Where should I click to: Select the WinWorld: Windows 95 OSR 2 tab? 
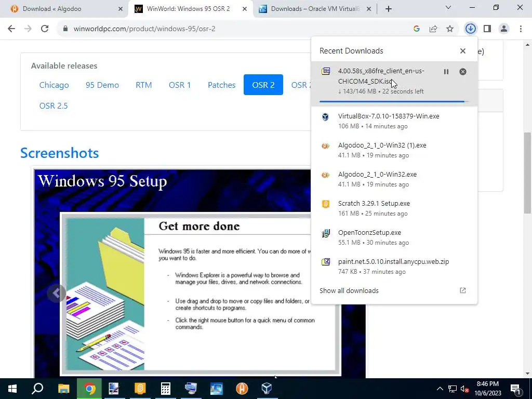click(188, 9)
